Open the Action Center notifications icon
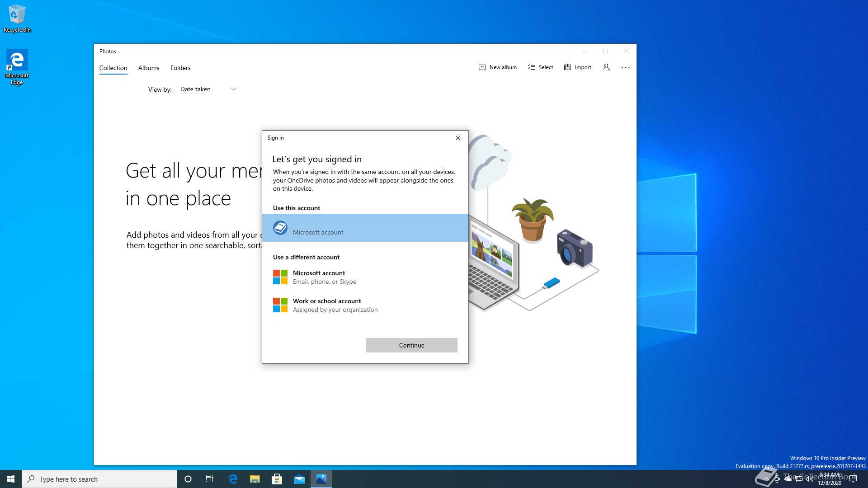This screenshot has height=488, width=868. click(853, 479)
